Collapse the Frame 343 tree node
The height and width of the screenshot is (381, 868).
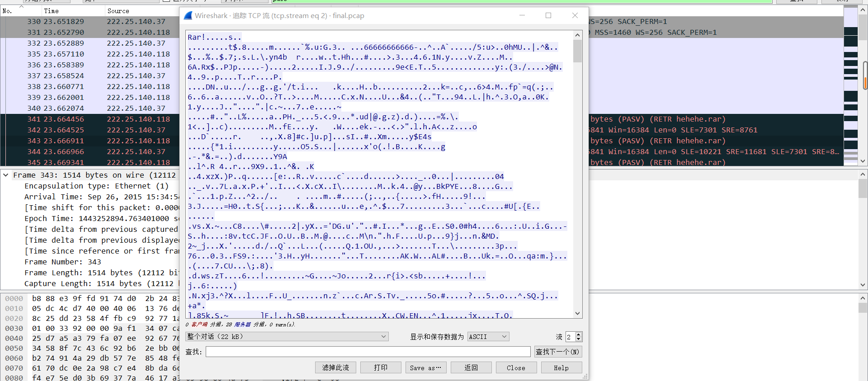(x=6, y=175)
